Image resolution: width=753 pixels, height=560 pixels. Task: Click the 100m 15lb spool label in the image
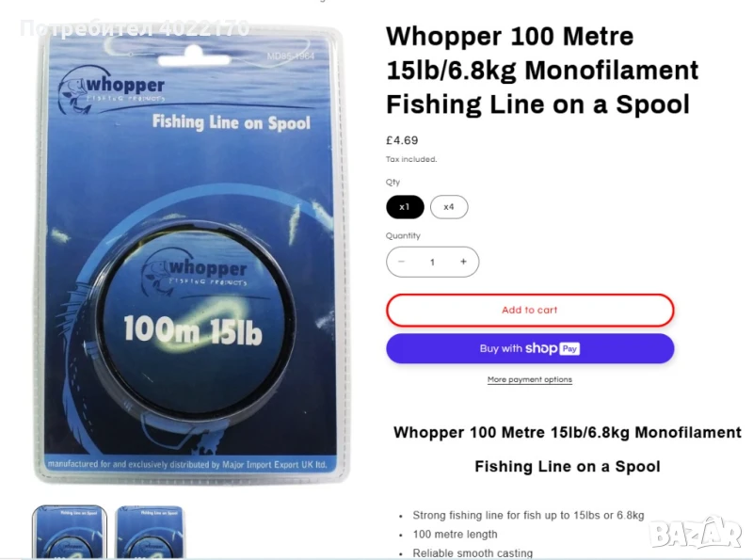[x=193, y=330]
